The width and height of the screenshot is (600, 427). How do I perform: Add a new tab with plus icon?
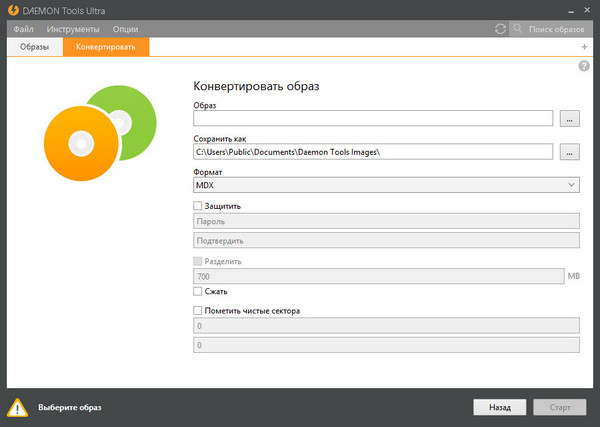584,47
